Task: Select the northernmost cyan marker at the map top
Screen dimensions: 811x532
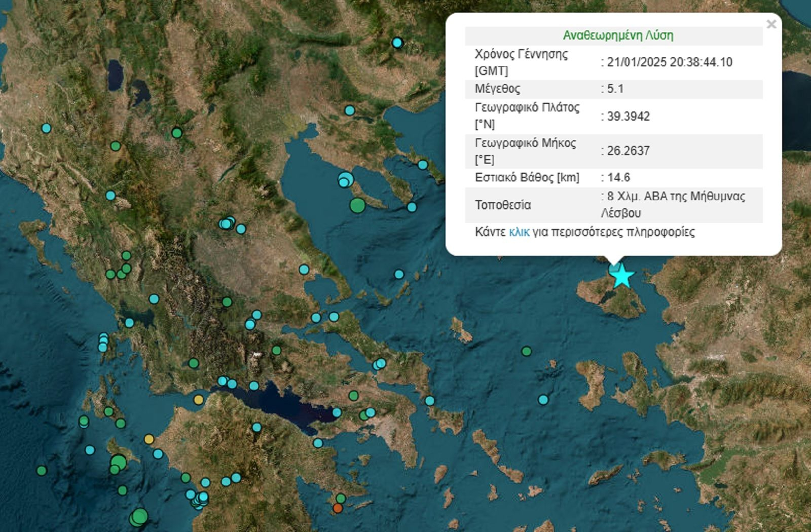Action: pyautogui.click(x=397, y=43)
